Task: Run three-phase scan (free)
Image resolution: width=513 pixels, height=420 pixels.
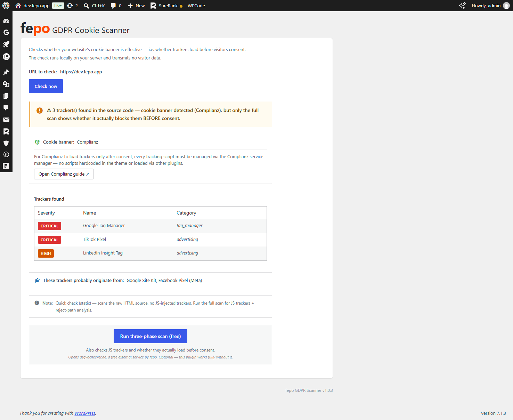Action: [150, 336]
